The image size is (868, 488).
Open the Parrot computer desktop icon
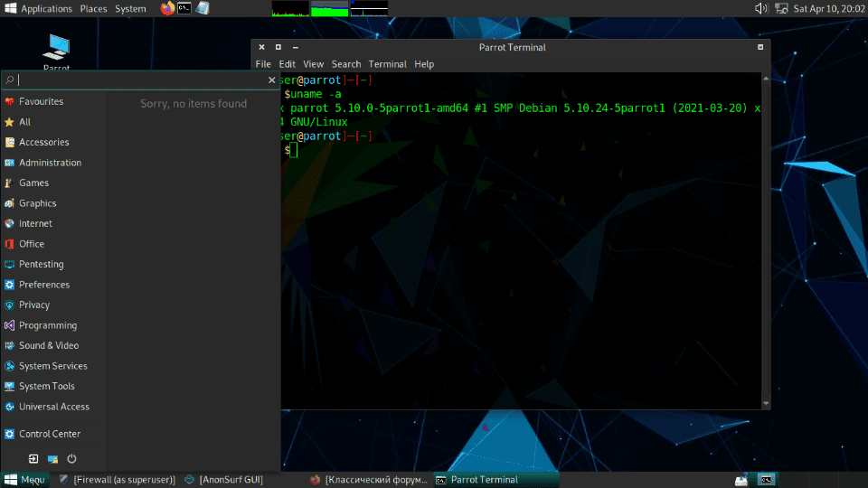click(56, 52)
